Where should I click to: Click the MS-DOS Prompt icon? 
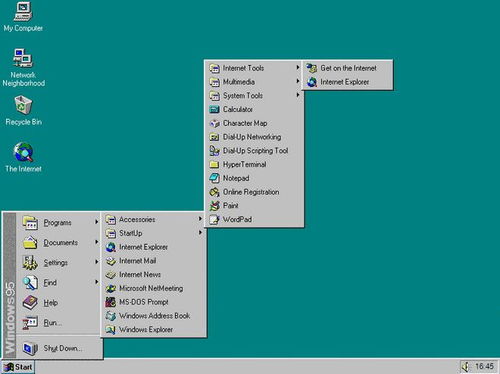pyautogui.click(x=110, y=302)
